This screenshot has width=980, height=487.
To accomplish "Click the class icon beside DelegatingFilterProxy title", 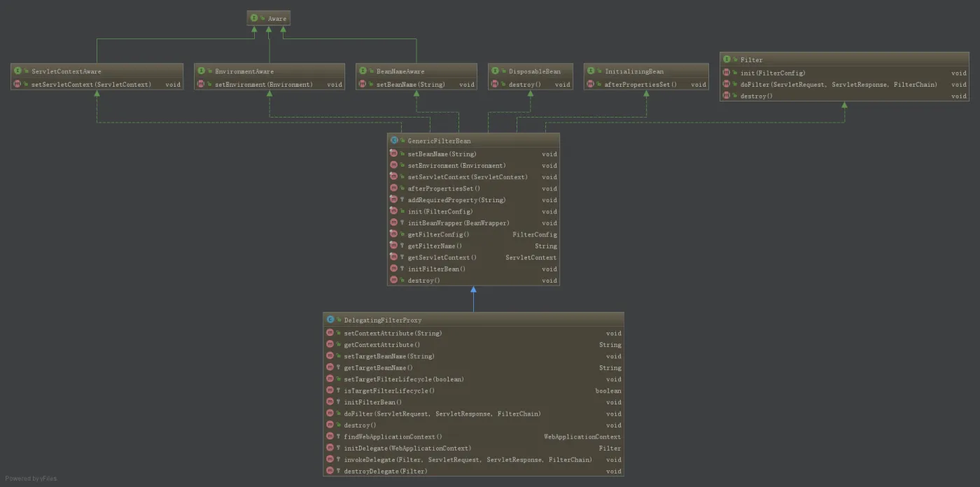I will (x=330, y=320).
